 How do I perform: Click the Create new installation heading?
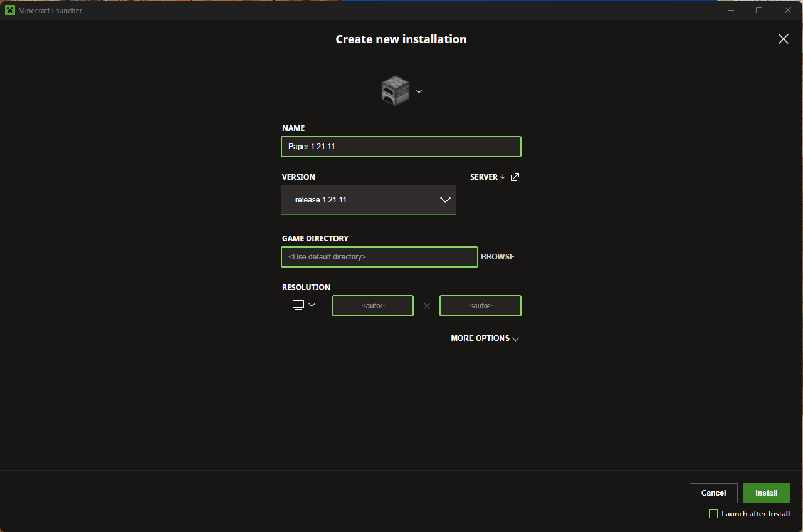(401, 39)
